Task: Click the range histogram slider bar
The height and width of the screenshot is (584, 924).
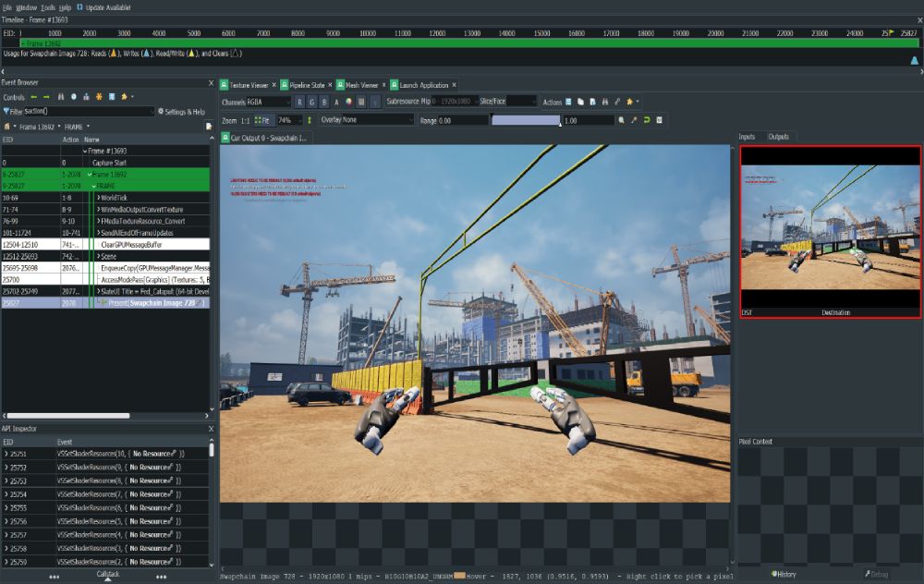Action: (526, 120)
